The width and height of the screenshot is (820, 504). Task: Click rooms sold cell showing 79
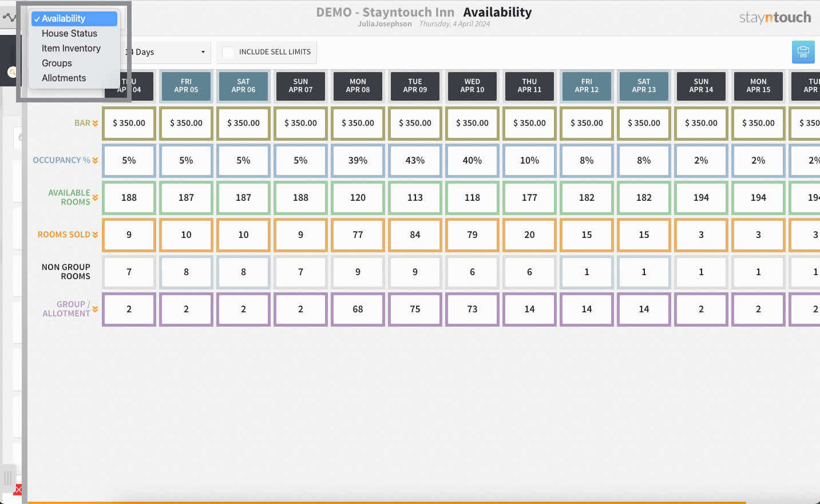472,235
